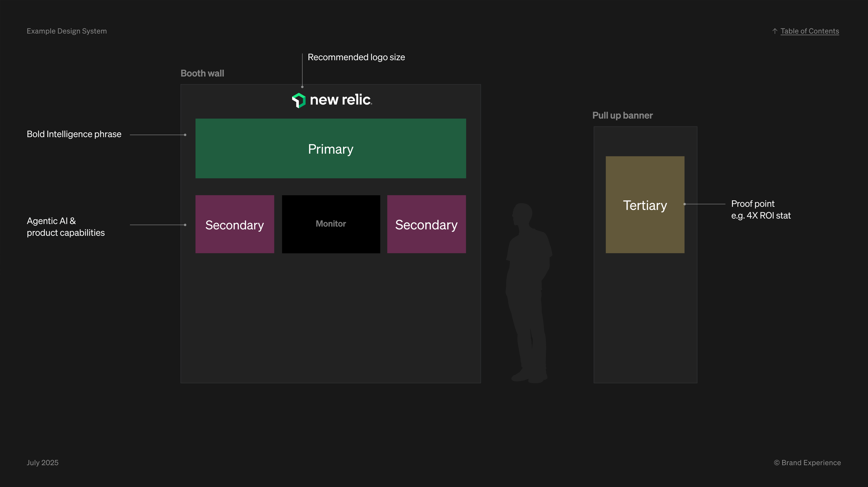Click the Bold Intelligence phrase annotation
This screenshot has height=487, width=868.
pos(74,134)
